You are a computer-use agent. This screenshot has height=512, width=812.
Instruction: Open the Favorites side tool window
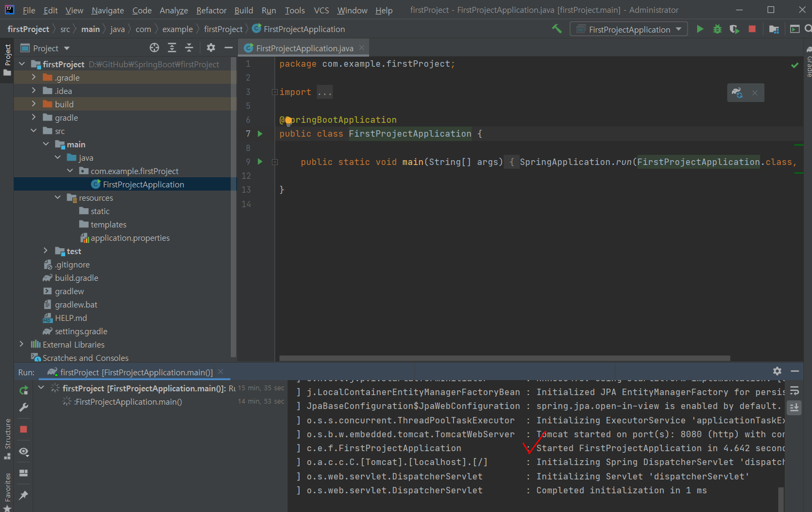tap(7, 491)
